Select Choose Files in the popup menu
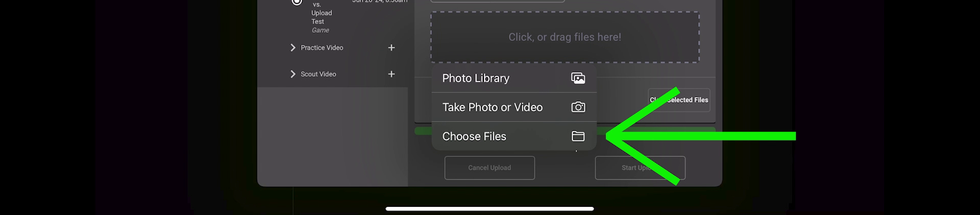Image resolution: width=980 pixels, height=215 pixels. [x=514, y=136]
